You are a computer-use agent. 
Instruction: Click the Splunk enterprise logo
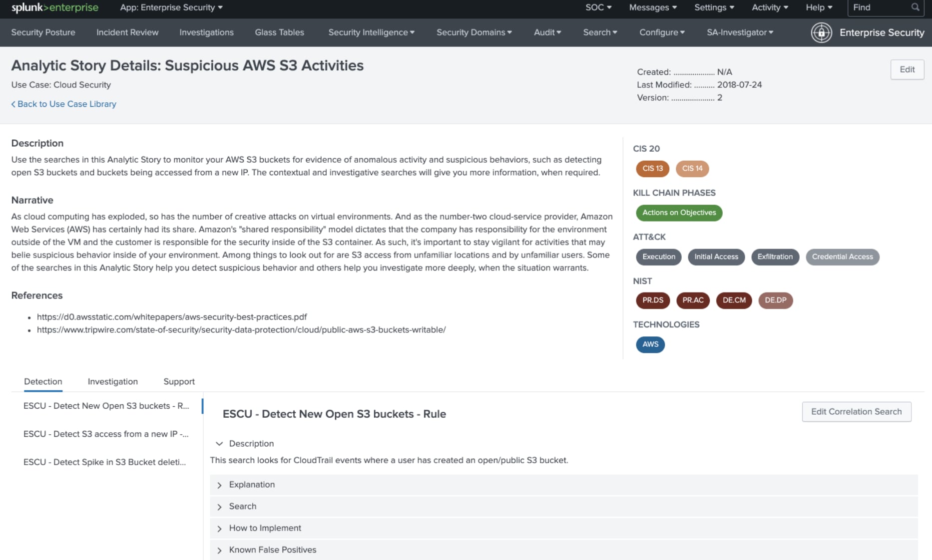tap(55, 7)
